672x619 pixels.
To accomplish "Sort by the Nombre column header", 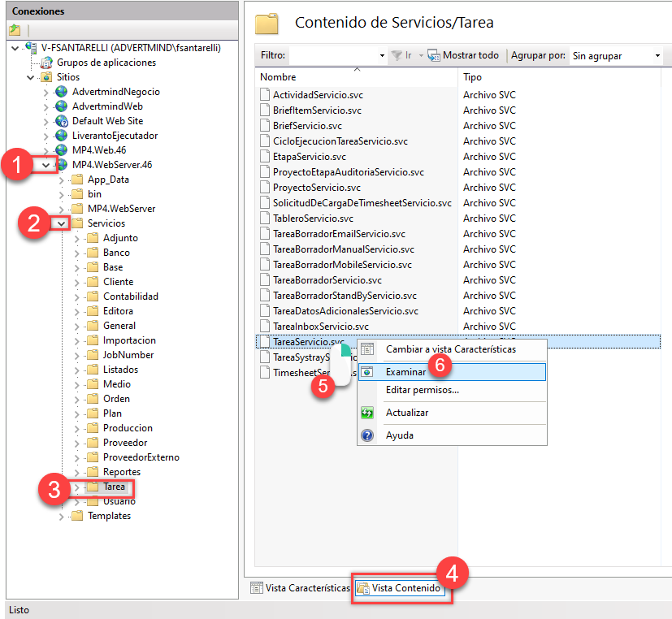I will 357,77.
